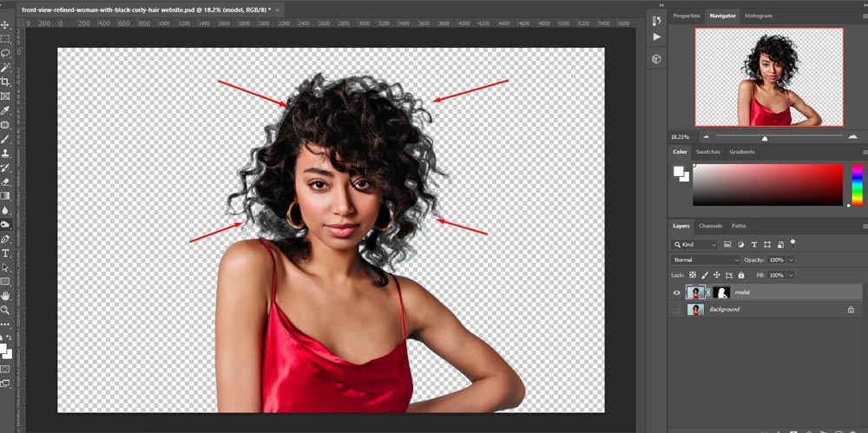The width and height of the screenshot is (868, 433).
Task: Turn layer filtering switch on or off
Action: 793,242
